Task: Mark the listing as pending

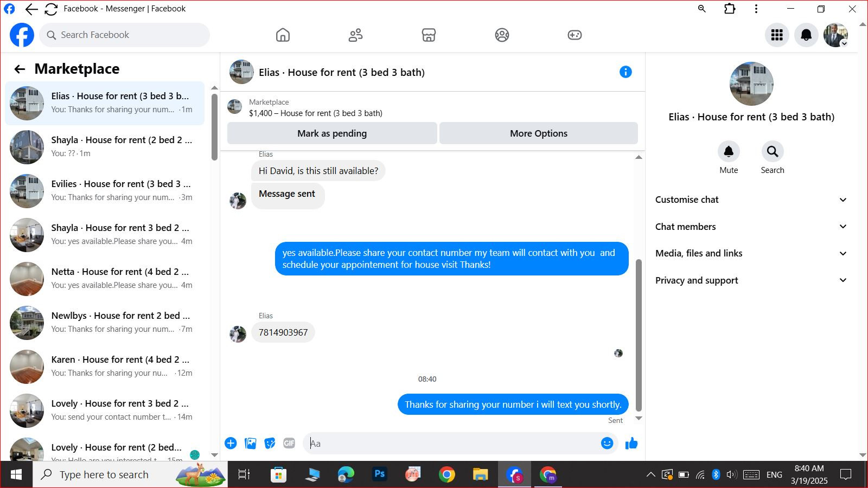Action: click(332, 133)
